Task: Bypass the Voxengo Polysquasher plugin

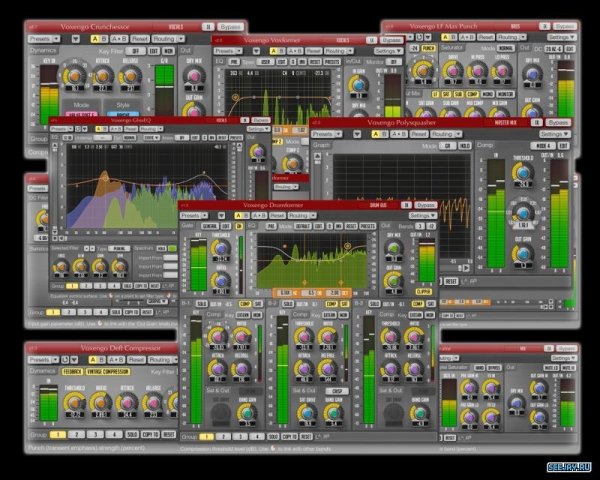Action: [x=558, y=122]
